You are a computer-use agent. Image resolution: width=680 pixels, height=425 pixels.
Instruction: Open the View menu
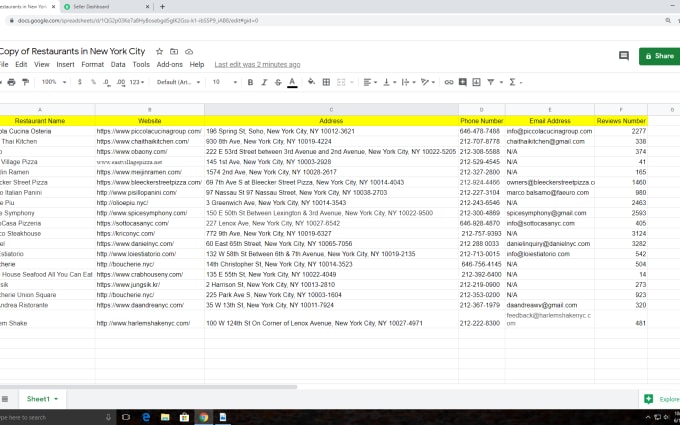point(42,64)
